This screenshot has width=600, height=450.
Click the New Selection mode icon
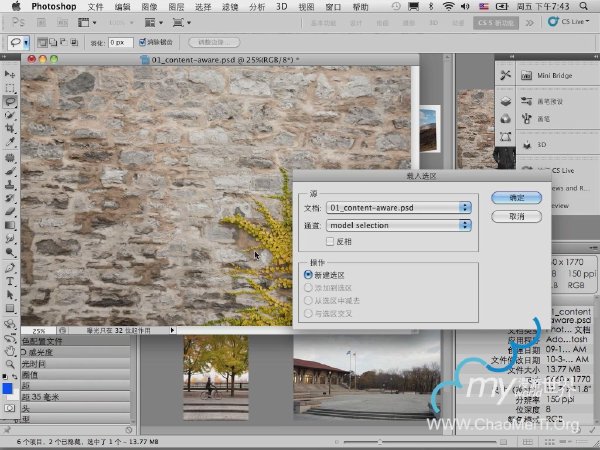click(x=42, y=42)
